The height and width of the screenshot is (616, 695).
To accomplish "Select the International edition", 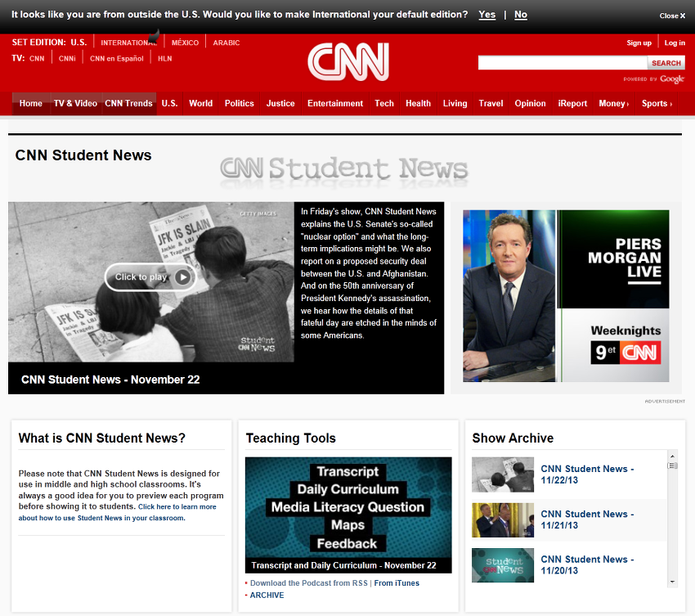I will [x=128, y=43].
